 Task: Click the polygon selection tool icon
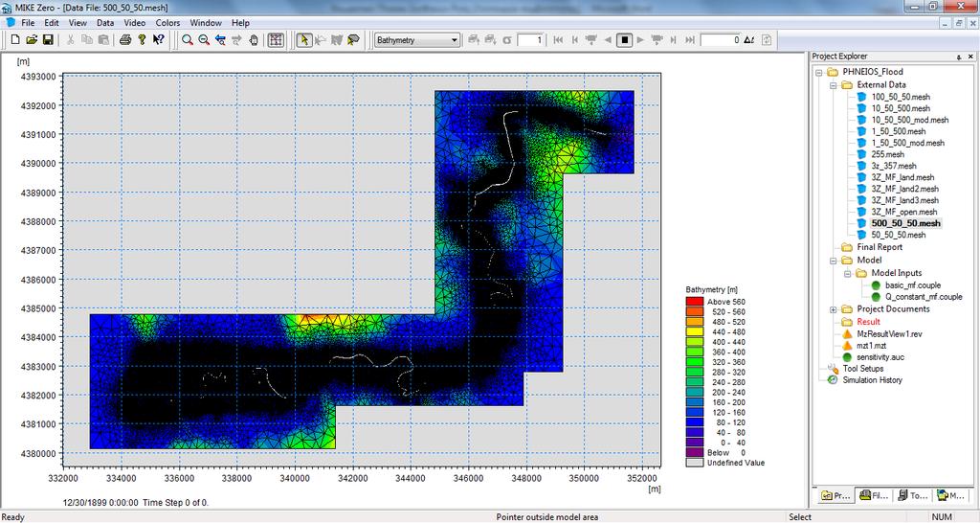[337, 40]
